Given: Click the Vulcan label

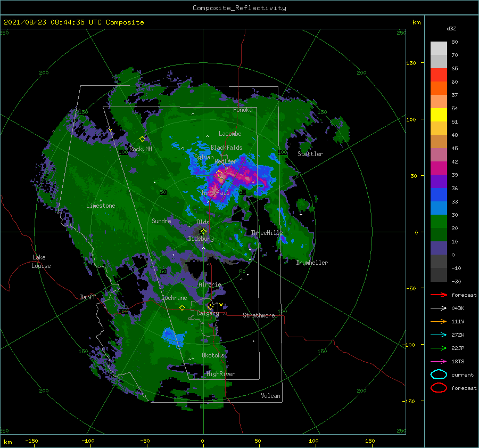Looking at the screenshot, I should click(x=271, y=396).
